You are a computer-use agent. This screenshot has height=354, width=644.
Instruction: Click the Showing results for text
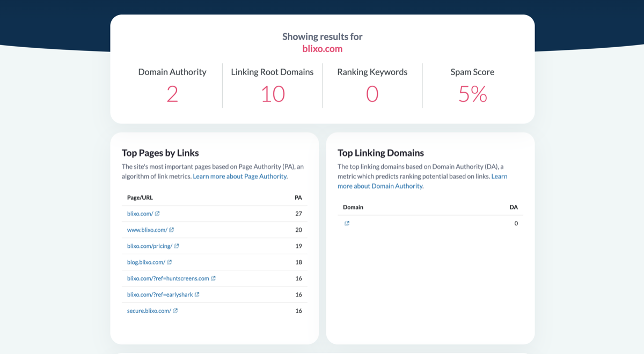323,36
